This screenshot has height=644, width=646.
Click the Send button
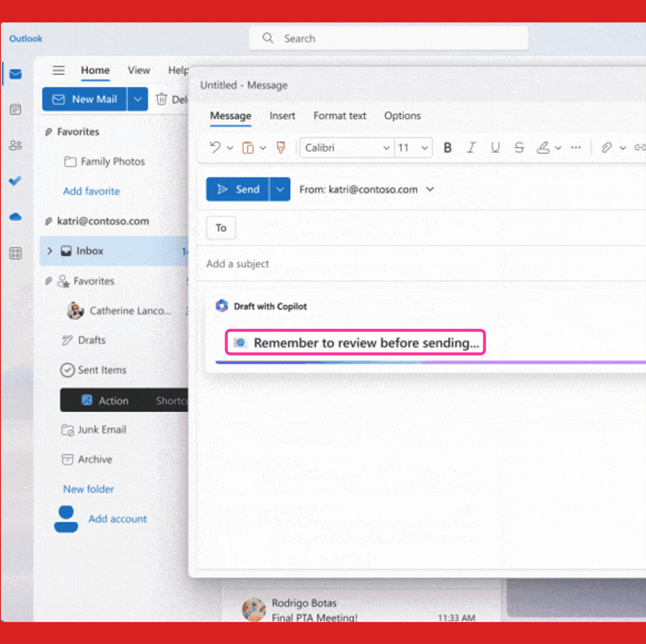(237, 189)
